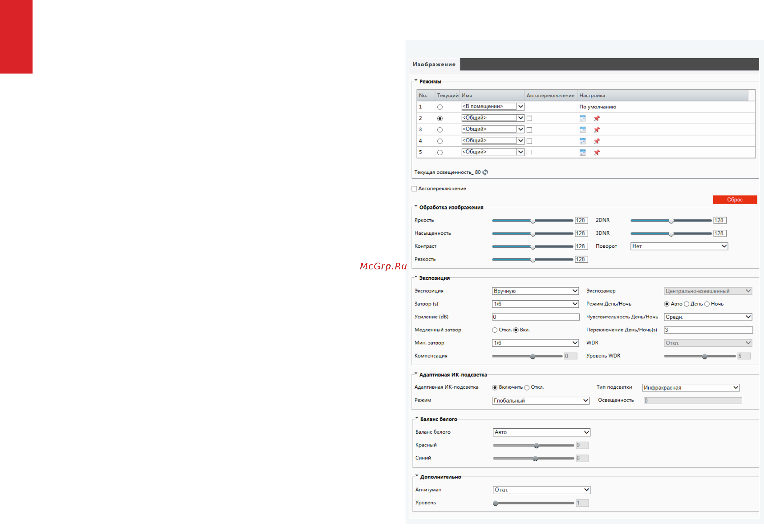This screenshot has width=764, height=532.
Task: Open schedule icon for mode row 5
Action: [x=582, y=152]
